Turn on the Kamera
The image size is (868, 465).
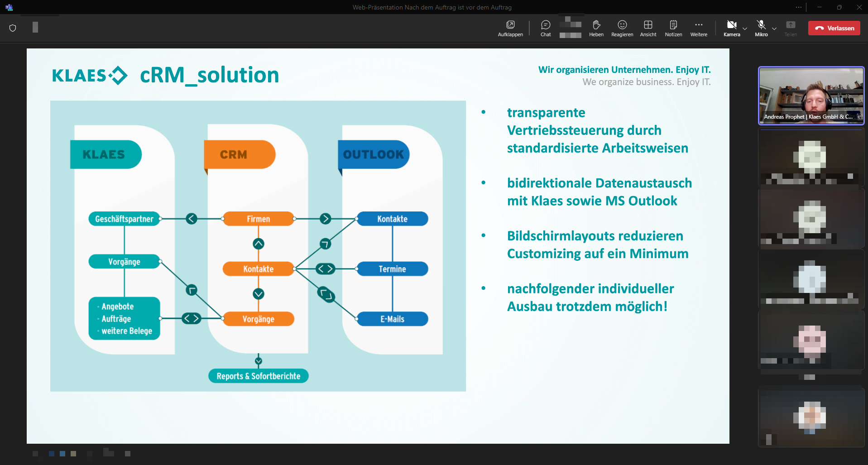[731, 27]
